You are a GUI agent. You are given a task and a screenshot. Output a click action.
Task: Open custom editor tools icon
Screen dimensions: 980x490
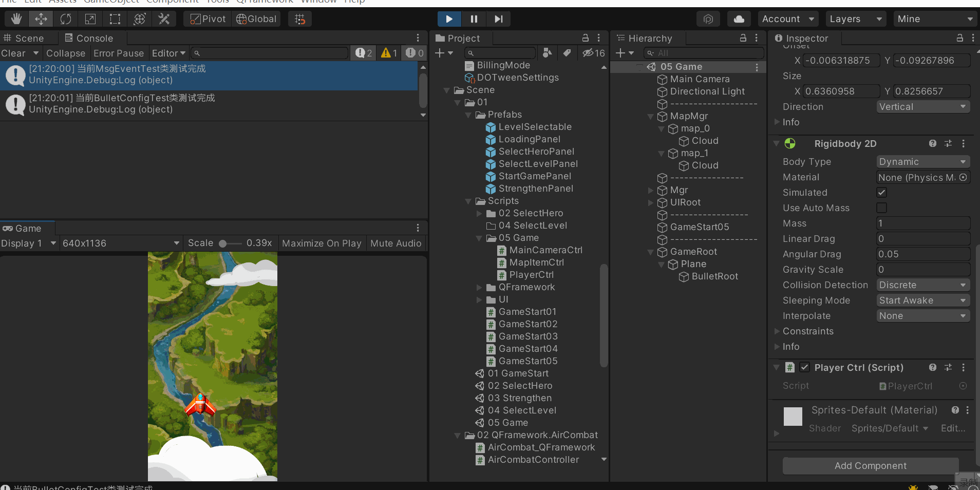(x=164, y=19)
